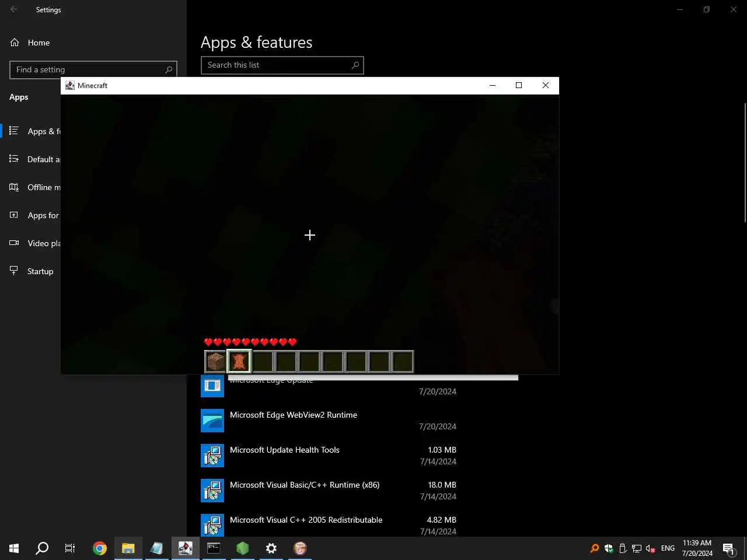Open the command prompt taskbar icon
The image size is (747, 560).
(x=214, y=548)
